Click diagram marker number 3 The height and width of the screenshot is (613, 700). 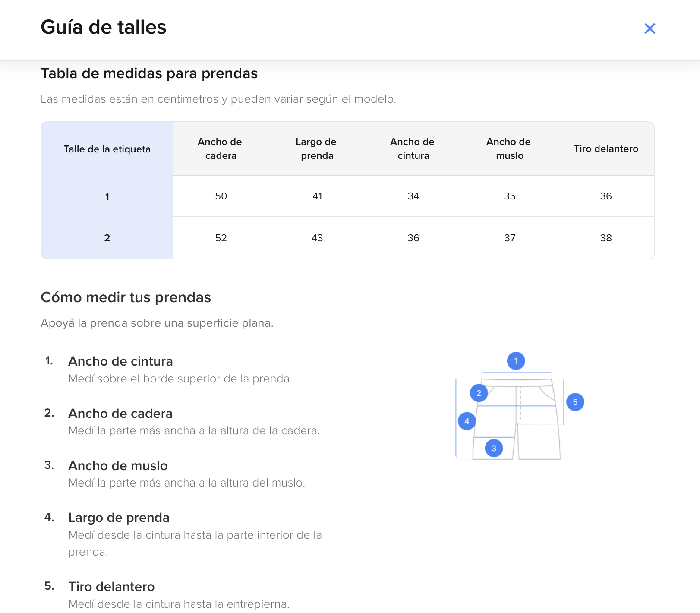point(494,448)
